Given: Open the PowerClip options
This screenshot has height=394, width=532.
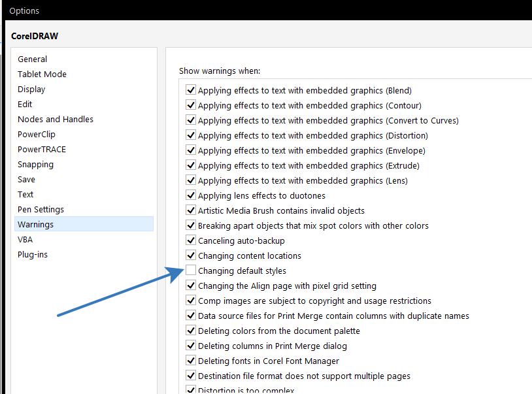Looking at the screenshot, I should click(x=37, y=134).
